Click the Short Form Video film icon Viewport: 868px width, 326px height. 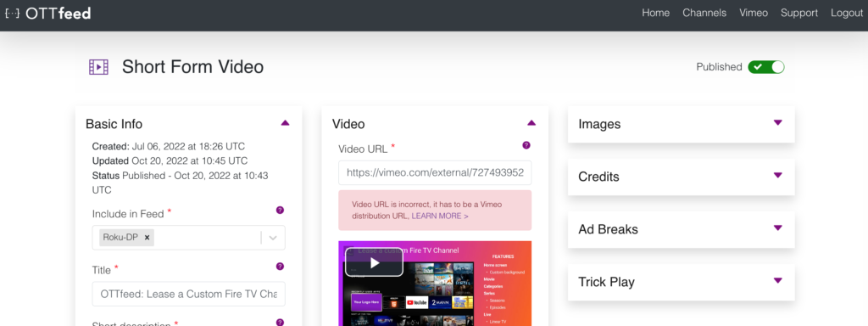tap(98, 67)
